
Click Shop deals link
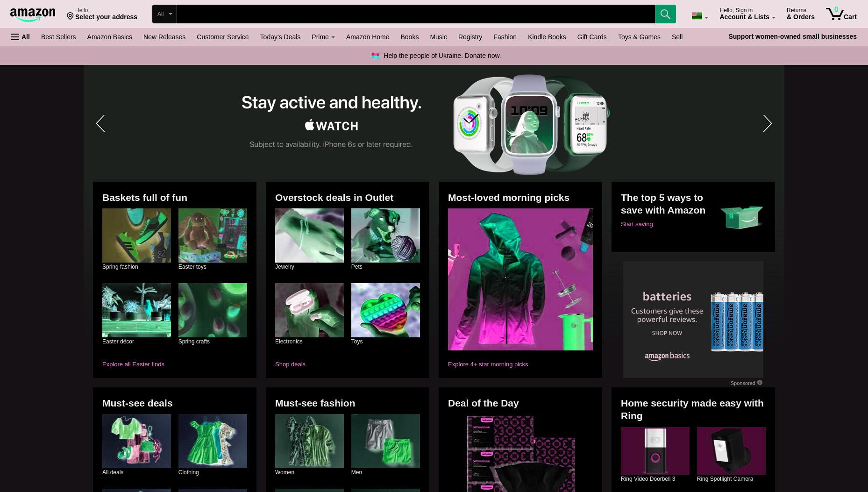[290, 364]
